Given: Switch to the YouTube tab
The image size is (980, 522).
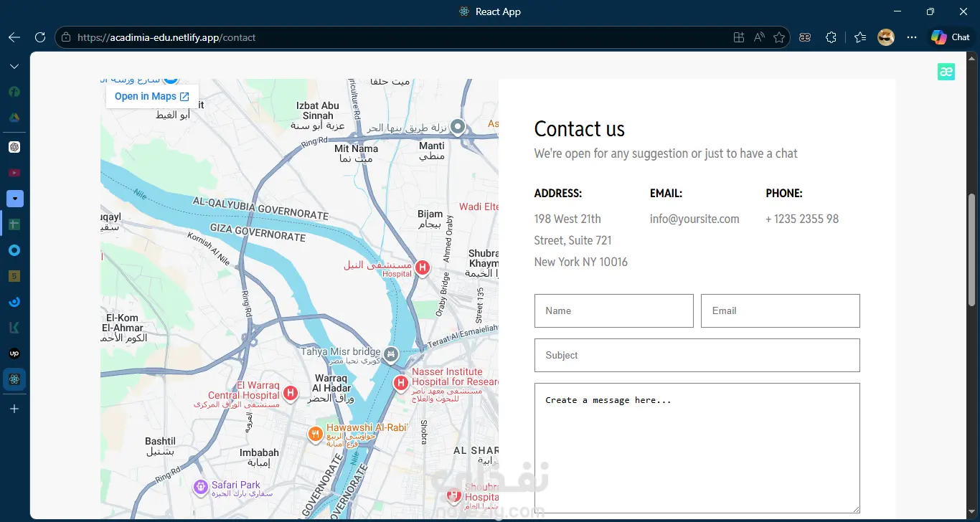Looking at the screenshot, I should click(14, 173).
